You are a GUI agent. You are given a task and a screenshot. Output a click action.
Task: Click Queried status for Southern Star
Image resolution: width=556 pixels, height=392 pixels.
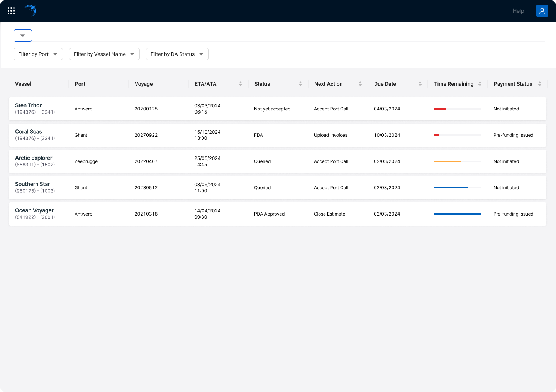tap(262, 188)
